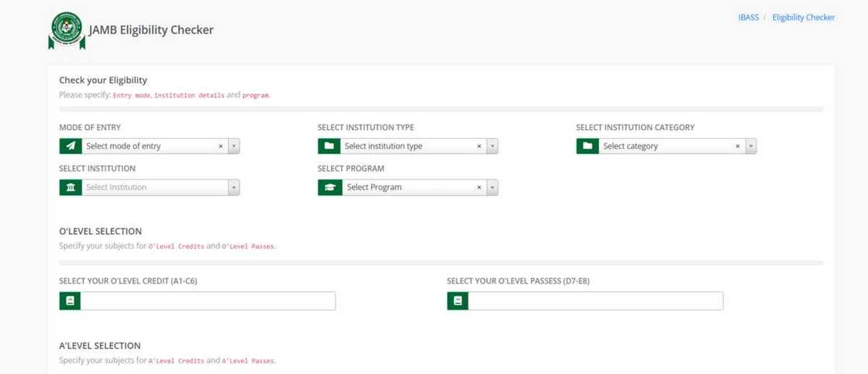Screen dimensions: 868x374
Task: Click the arrow button of mode of entry
Action: point(233,146)
